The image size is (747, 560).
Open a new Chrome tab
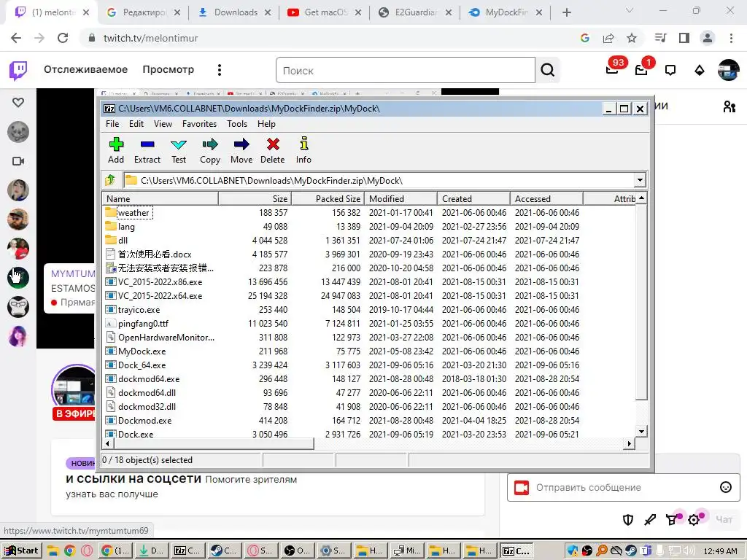[566, 12]
